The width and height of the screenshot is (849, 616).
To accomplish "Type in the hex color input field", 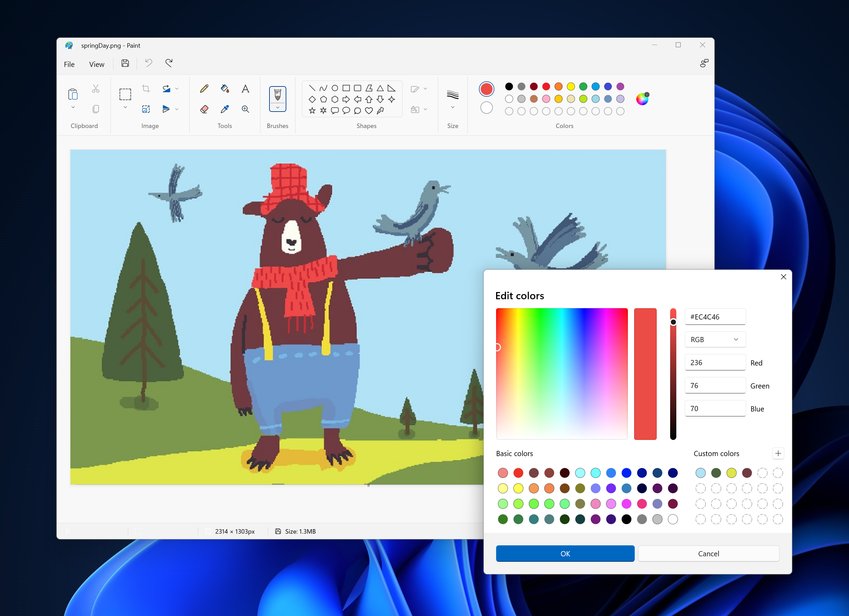I will (715, 317).
